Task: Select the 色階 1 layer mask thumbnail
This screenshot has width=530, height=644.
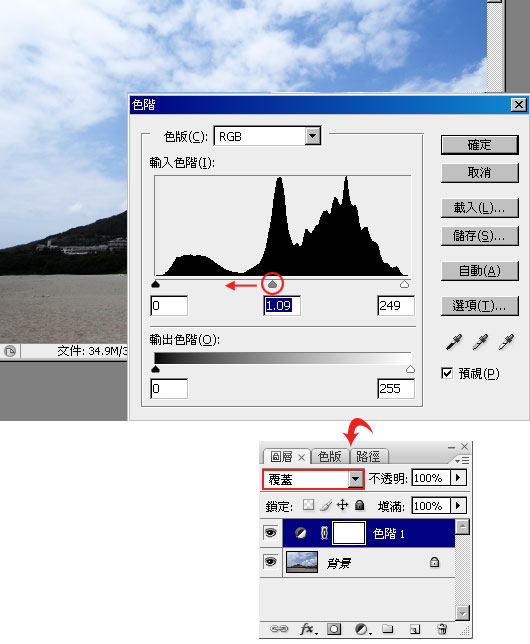Action: 349,533
